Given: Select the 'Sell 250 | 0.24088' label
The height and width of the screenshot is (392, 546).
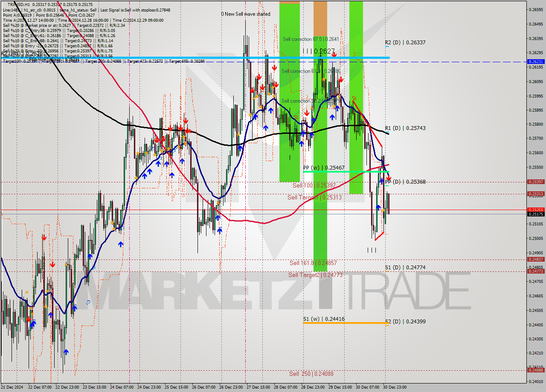Looking at the screenshot, I should coord(311,374).
